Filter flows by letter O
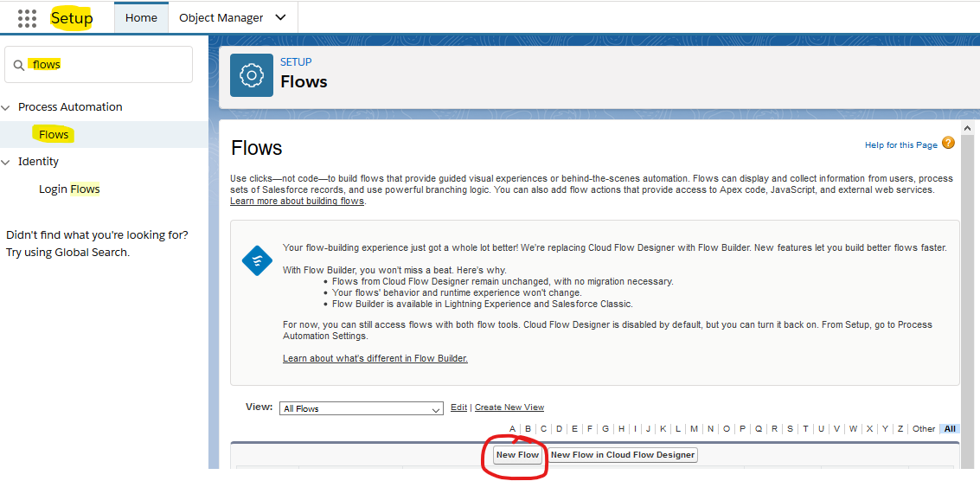Image resolution: width=980 pixels, height=481 pixels. [727, 429]
